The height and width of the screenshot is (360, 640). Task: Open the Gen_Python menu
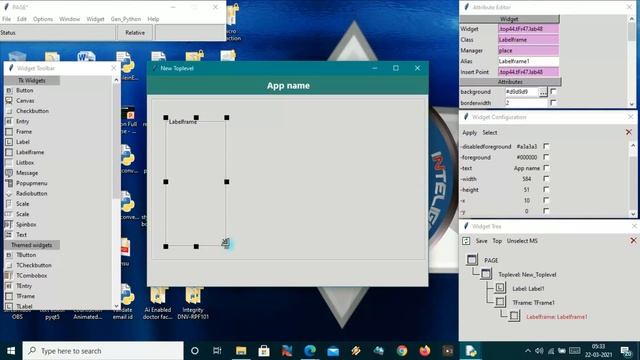click(125, 19)
